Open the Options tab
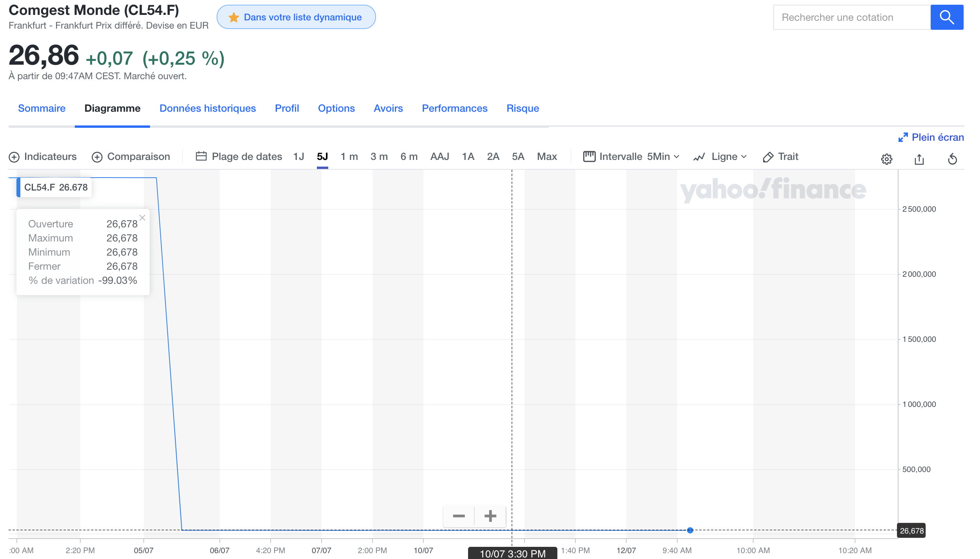 click(x=336, y=108)
